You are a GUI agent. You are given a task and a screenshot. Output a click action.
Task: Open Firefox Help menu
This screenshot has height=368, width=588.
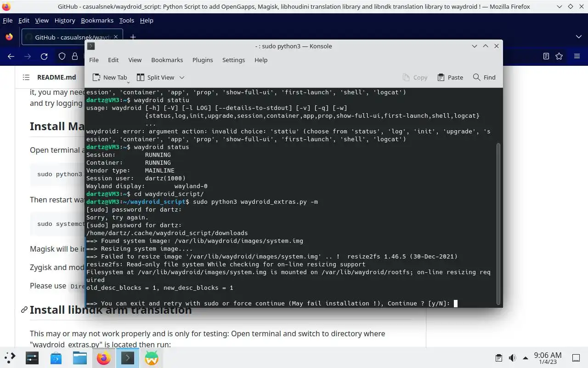coord(147,20)
